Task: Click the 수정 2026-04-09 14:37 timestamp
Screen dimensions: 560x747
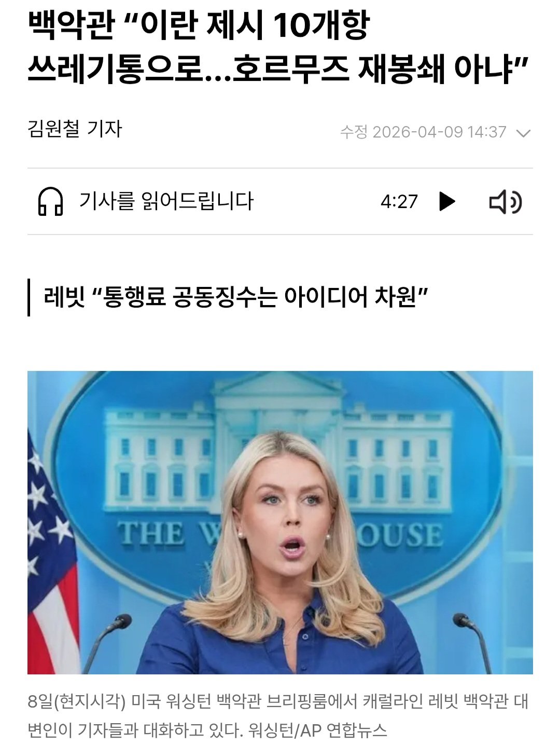Action: point(423,132)
